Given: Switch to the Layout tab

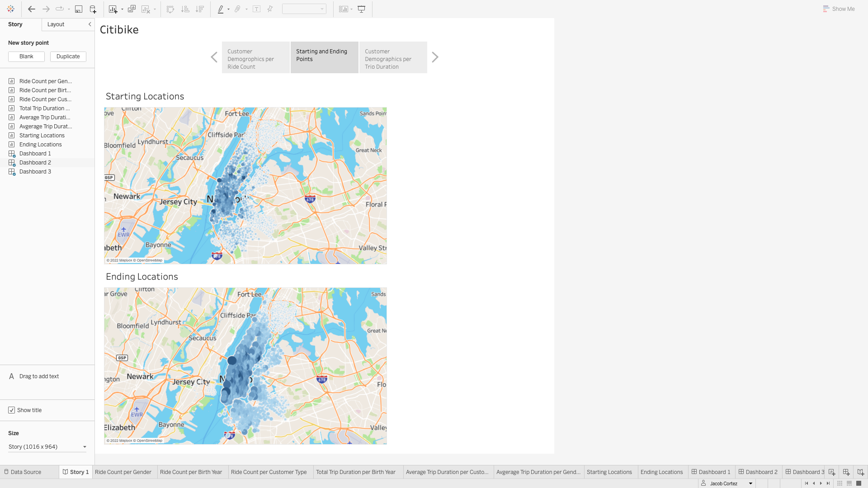Looking at the screenshot, I should (x=56, y=24).
